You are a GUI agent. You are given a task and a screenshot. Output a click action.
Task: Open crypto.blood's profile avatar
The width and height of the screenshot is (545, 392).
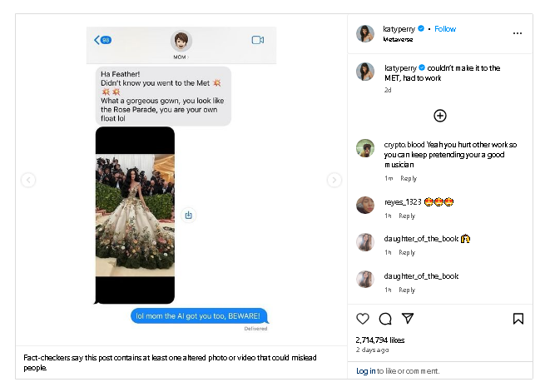(365, 148)
